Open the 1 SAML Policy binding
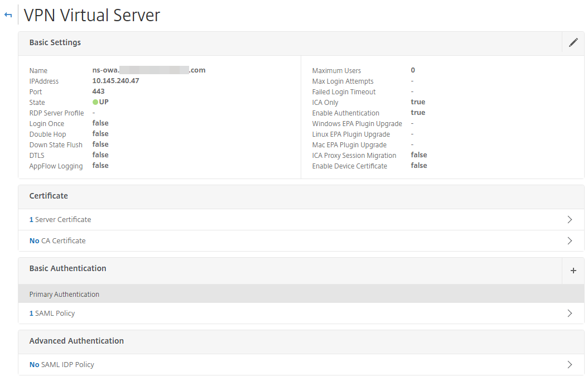Image resolution: width=588 pixels, height=376 pixels. coord(52,314)
